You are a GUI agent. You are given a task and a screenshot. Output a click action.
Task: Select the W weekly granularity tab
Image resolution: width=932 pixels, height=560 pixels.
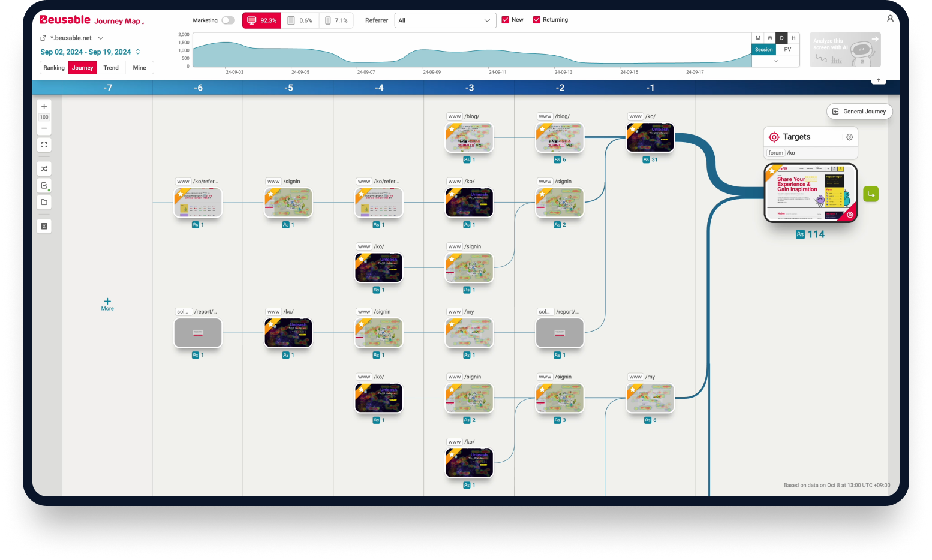(769, 38)
